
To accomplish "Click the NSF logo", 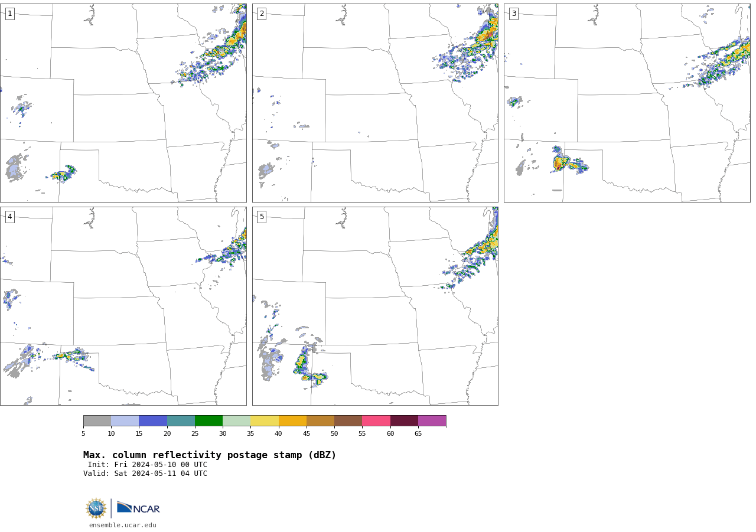I will pyautogui.click(x=96, y=508).
